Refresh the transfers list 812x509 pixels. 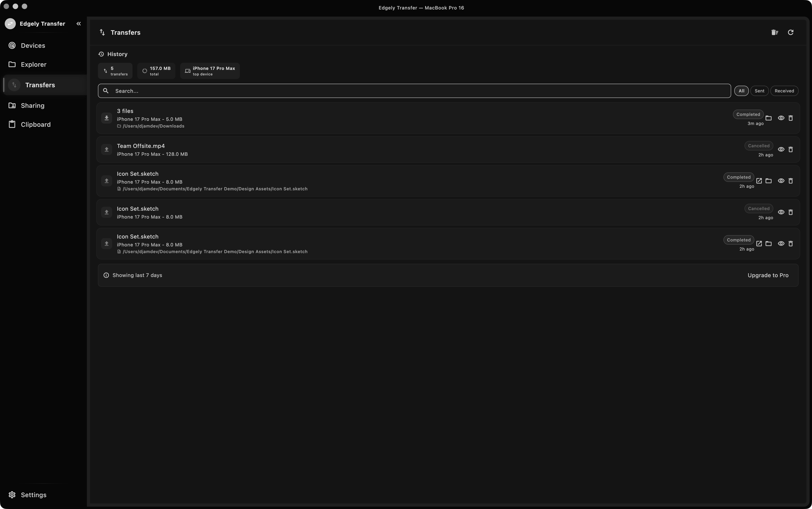point(790,32)
